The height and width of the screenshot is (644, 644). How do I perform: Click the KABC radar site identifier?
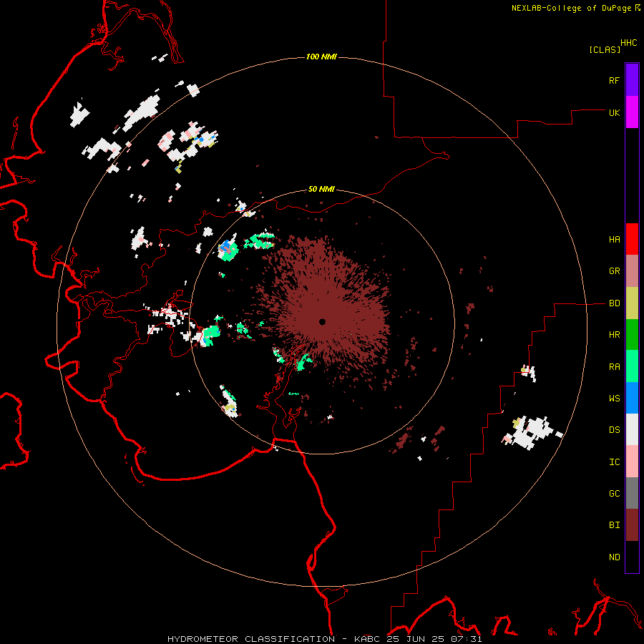coord(367,639)
